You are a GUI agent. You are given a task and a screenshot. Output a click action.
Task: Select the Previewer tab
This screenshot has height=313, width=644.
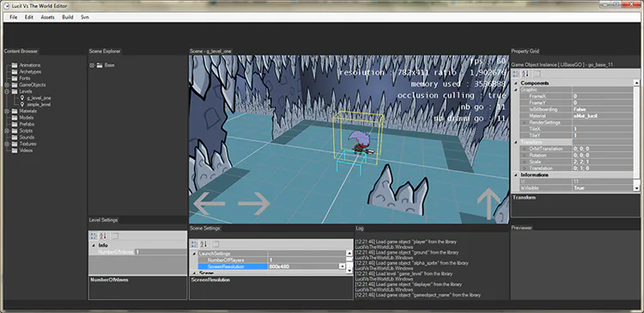[521, 228]
